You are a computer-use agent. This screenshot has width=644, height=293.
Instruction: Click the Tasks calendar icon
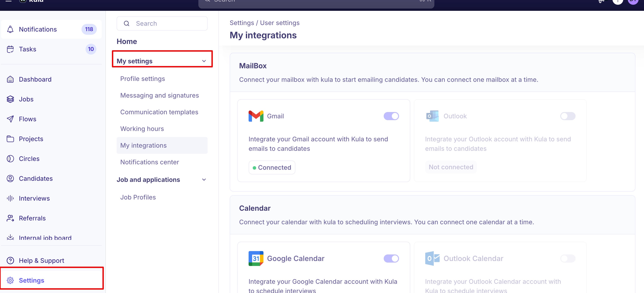pos(10,49)
